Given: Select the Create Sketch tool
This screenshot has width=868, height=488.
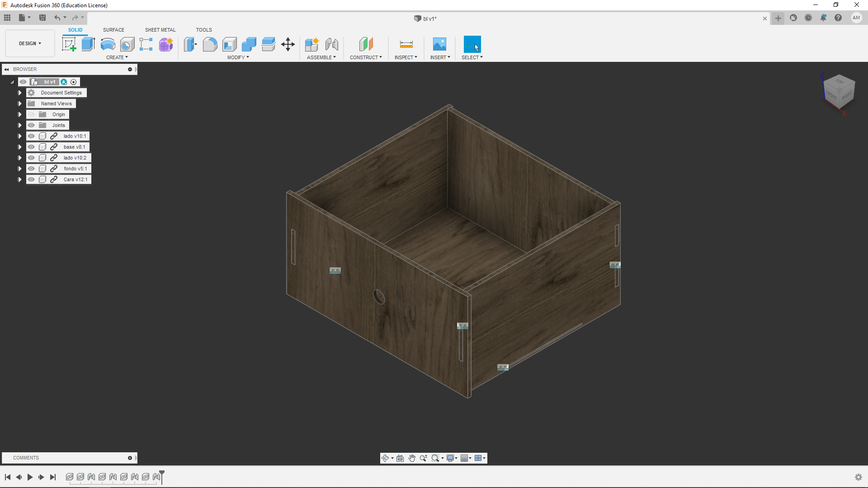Looking at the screenshot, I should coord(69,44).
